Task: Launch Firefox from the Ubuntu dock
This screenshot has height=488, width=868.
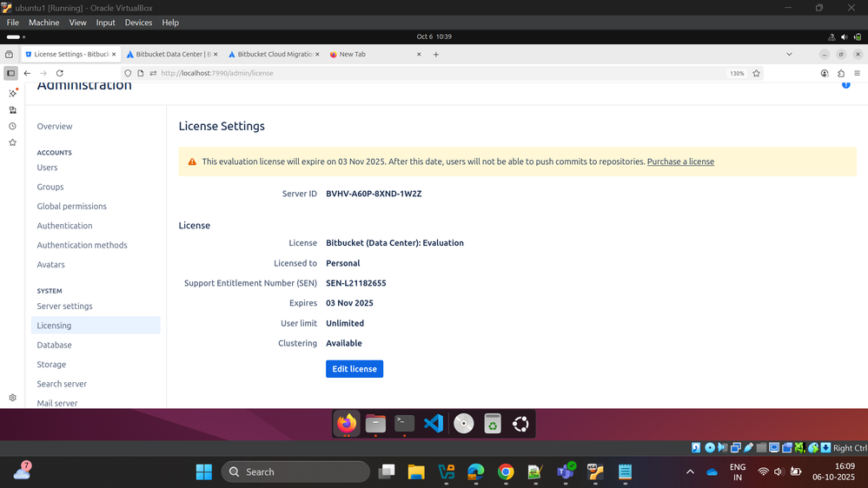Action: click(347, 424)
